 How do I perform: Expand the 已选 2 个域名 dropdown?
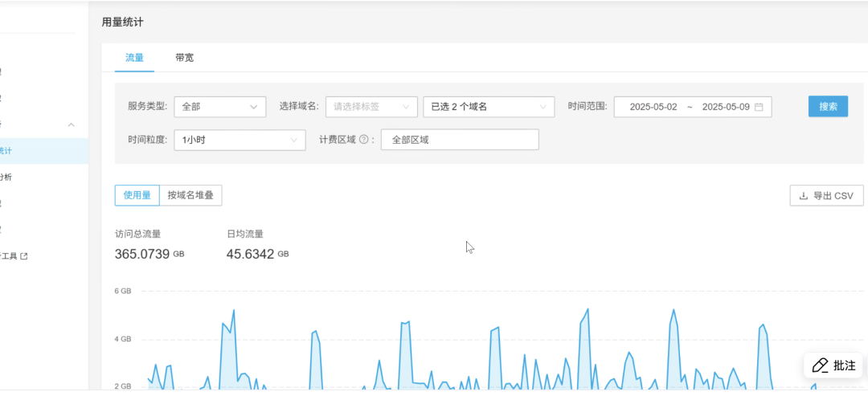[489, 107]
